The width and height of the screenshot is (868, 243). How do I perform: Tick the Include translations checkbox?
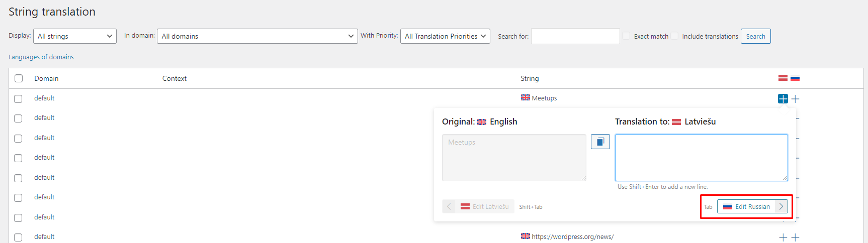pyautogui.click(x=674, y=36)
